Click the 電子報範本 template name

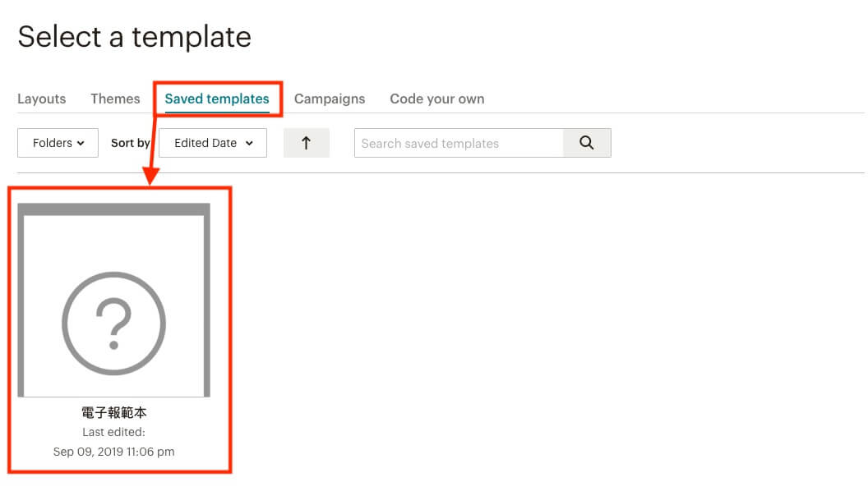tap(114, 412)
